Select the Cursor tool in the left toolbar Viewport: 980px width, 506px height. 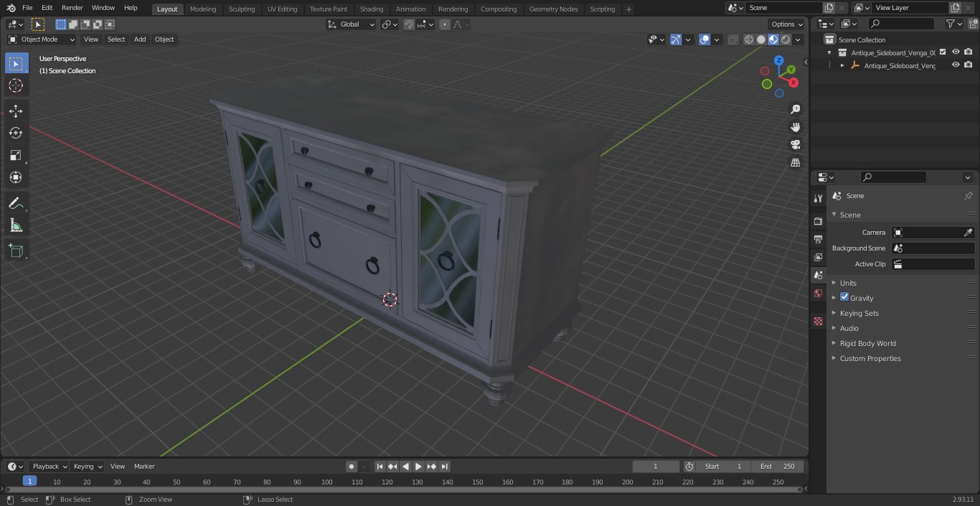(16, 85)
